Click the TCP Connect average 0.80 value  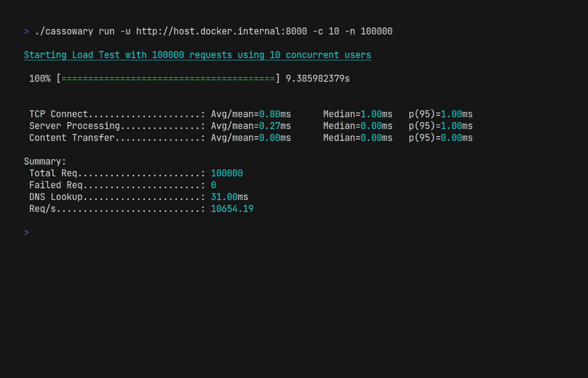(x=269, y=114)
